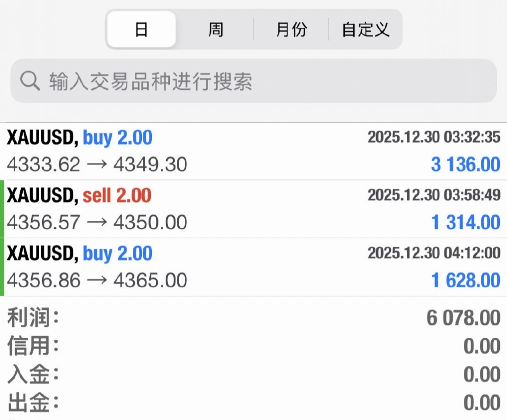Click the 3 136.00 profit value
The width and height of the screenshot is (507, 420).
click(x=465, y=165)
